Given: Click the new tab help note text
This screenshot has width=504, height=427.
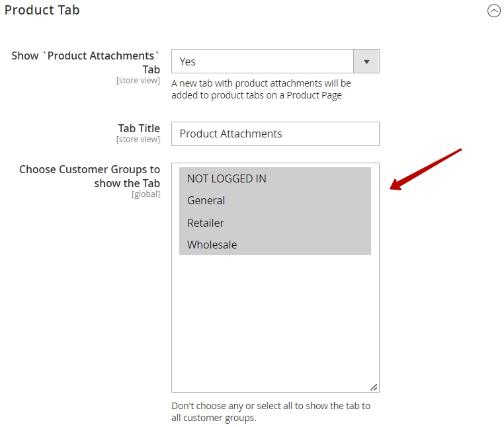Looking at the screenshot, I should coord(261,89).
